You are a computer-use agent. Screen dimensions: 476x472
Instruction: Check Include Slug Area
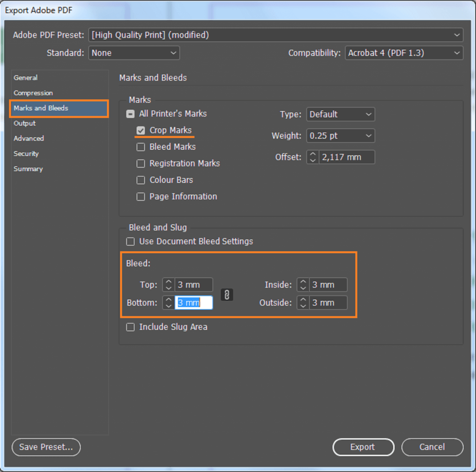coord(130,327)
